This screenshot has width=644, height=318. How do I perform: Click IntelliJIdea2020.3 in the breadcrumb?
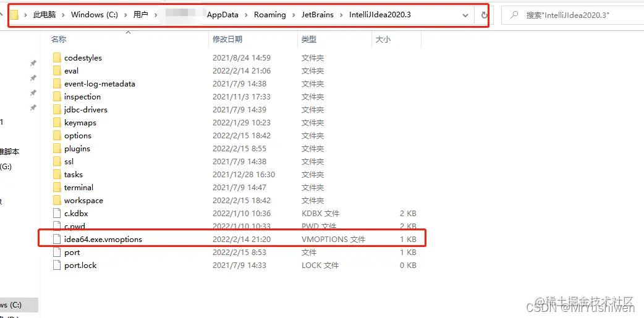[380, 15]
